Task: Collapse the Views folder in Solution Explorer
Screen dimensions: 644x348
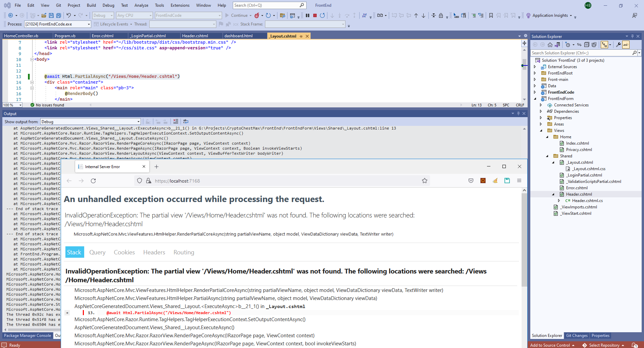Action: [541, 131]
